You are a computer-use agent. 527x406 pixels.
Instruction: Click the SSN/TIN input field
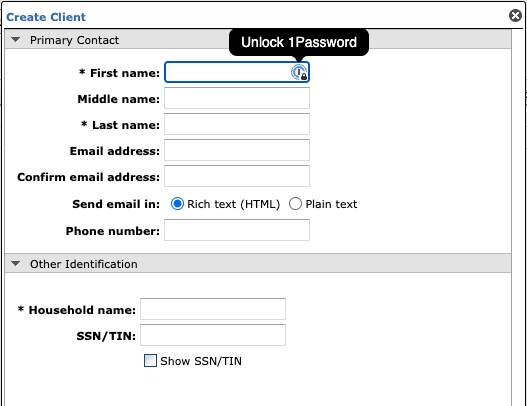coord(213,335)
